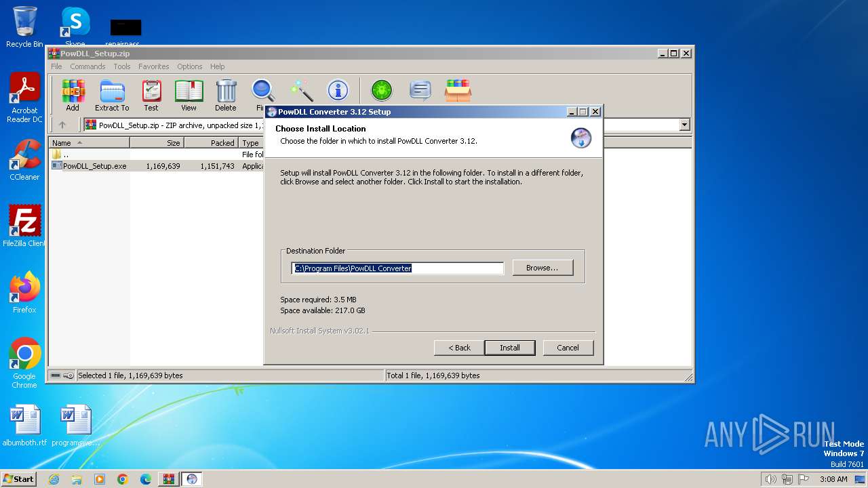Click Cancel in PowDLL setup
868x488 pixels.
[568, 348]
